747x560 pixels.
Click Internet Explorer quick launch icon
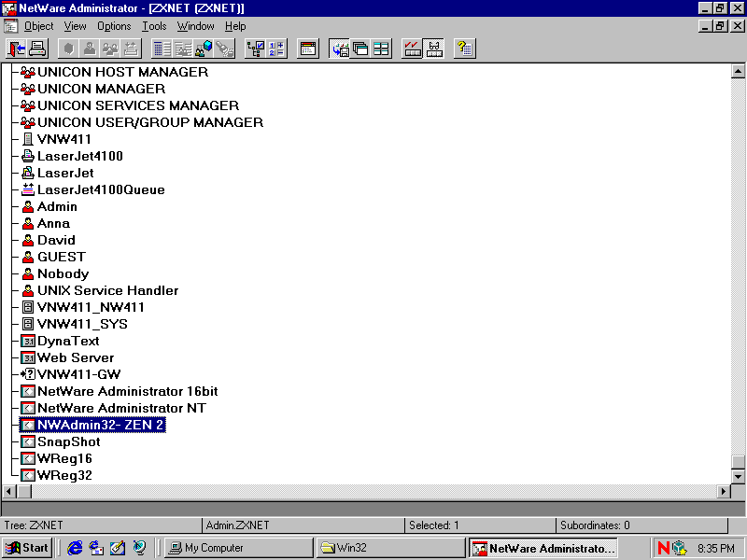(75, 548)
